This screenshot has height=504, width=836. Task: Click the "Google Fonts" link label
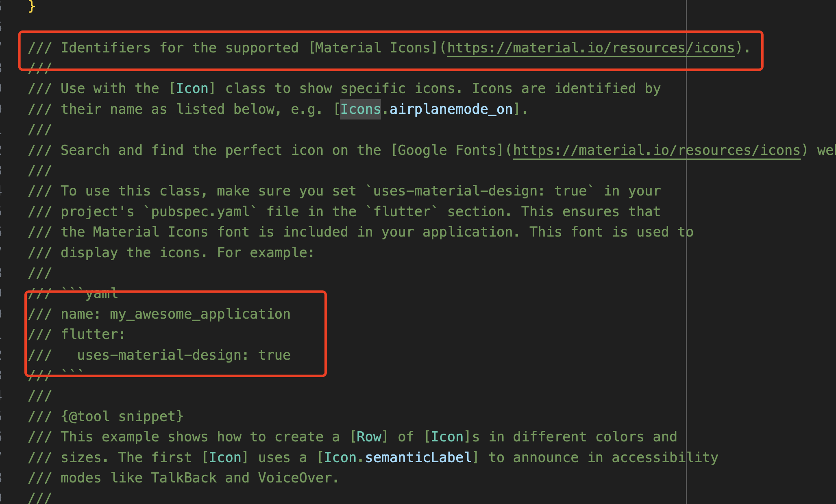pyautogui.click(x=447, y=150)
